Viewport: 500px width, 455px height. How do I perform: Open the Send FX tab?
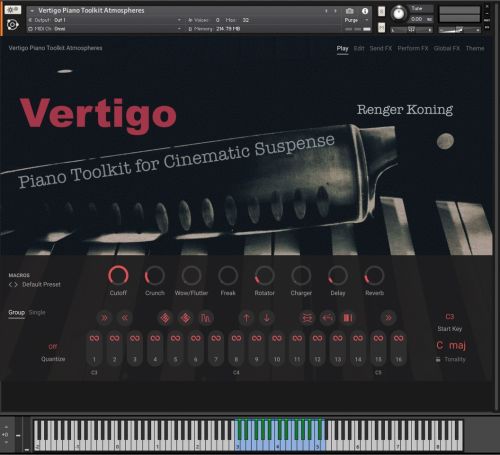381,49
